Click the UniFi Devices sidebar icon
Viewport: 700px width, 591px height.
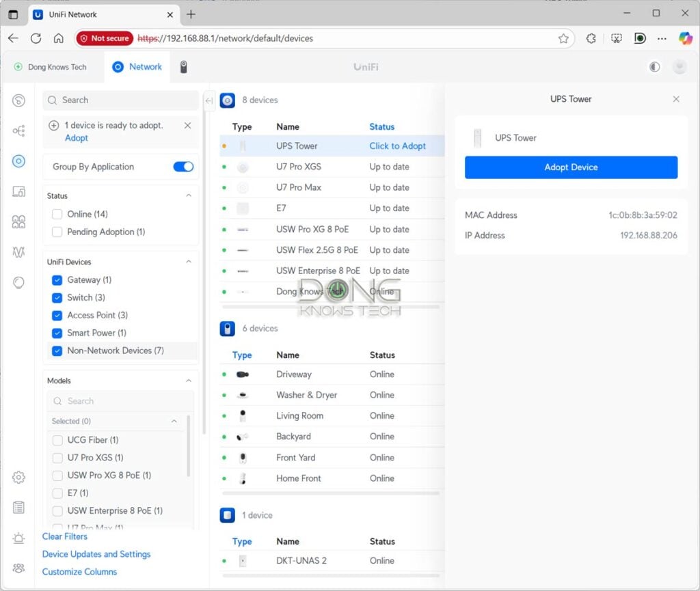click(18, 161)
